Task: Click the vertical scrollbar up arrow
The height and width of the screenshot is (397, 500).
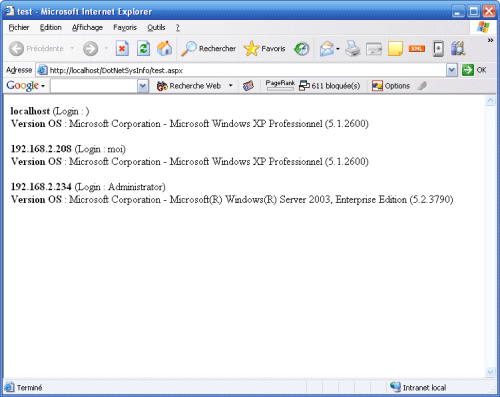Action: point(490,100)
